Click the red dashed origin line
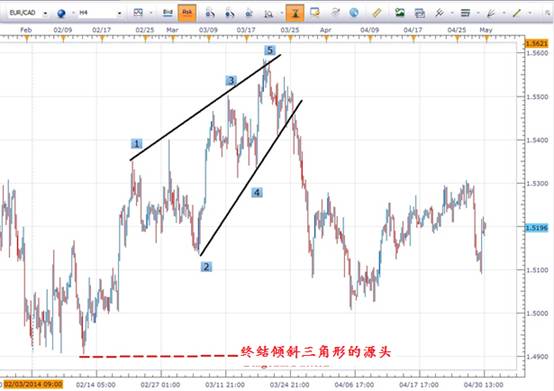The width and height of the screenshot is (554, 391). coord(159,356)
